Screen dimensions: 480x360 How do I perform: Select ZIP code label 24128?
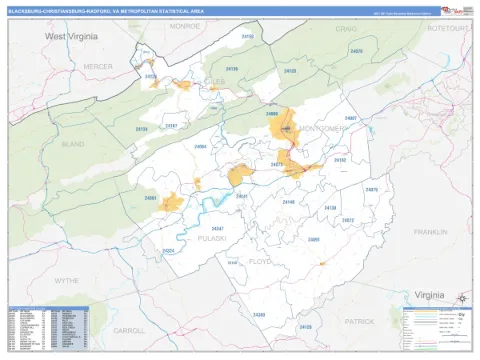tap(290, 71)
